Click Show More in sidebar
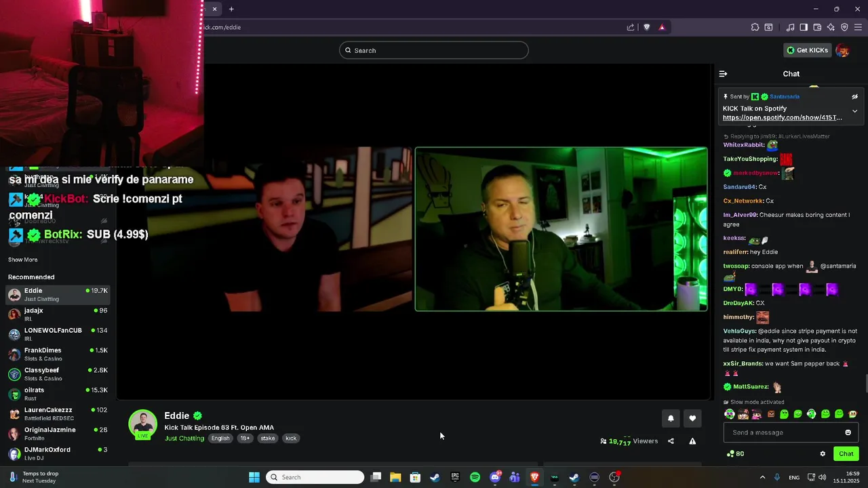The image size is (868, 488). [x=23, y=260]
